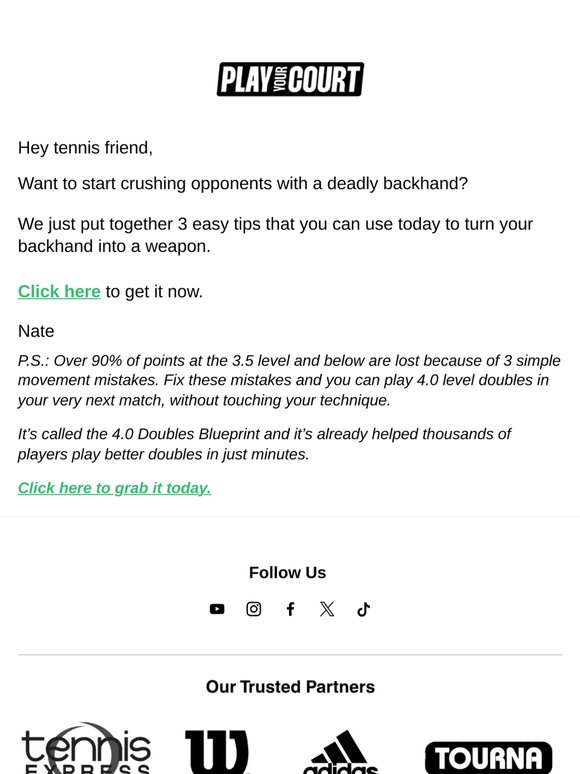
Task: Open the Tennis Express partner logo
Action: pos(86,749)
